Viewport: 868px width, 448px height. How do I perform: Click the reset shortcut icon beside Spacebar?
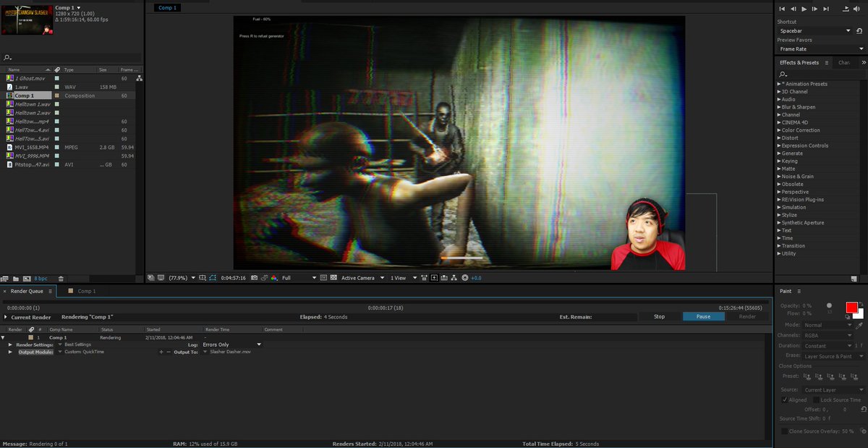pyautogui.click(x=860, y=31)
